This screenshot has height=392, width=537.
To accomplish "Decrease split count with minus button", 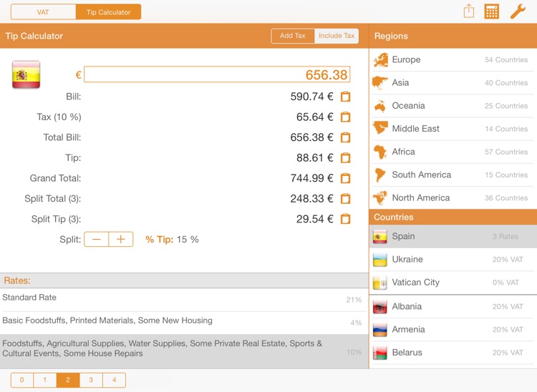I will 96,239.
